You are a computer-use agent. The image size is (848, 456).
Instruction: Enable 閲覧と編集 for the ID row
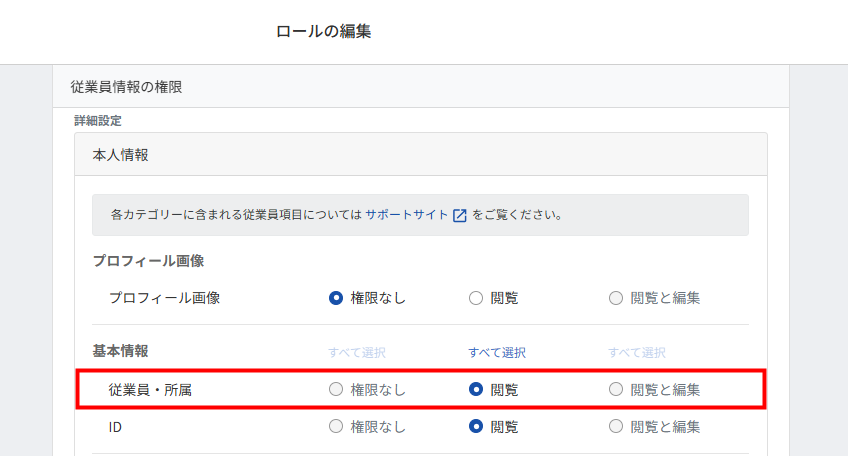click(616, 427)
